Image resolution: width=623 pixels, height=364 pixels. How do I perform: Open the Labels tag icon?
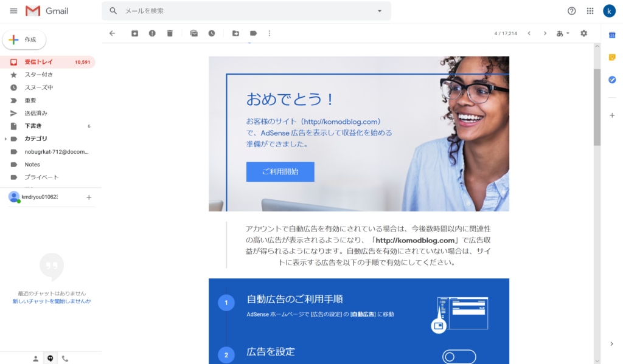(253, 33)
